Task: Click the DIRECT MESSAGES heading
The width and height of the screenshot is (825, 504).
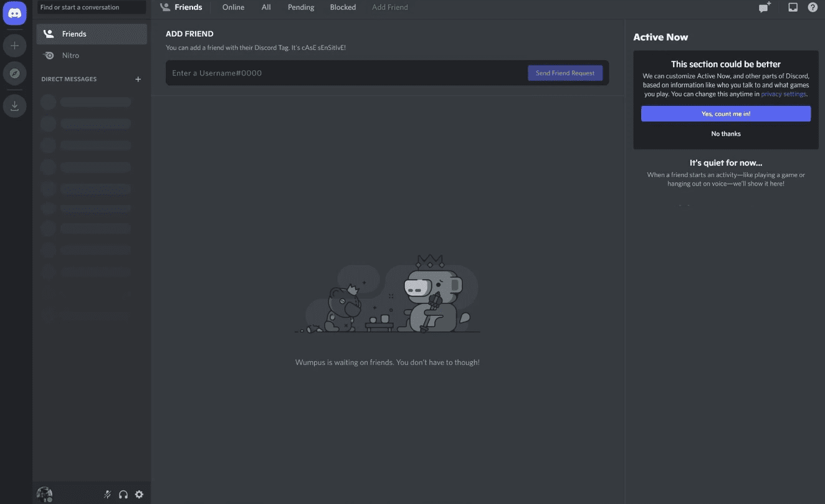Action: [x=69, y=79]
